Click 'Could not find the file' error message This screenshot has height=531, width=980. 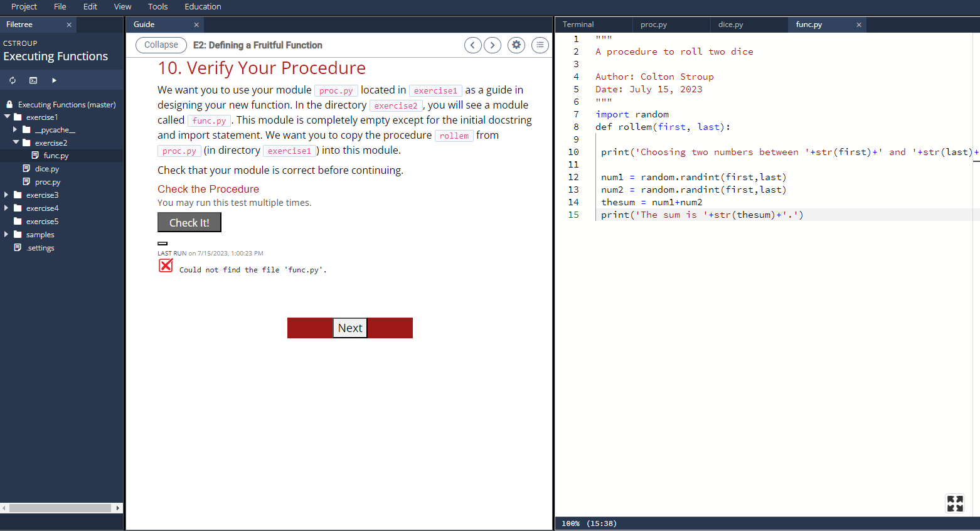point(253,270)
